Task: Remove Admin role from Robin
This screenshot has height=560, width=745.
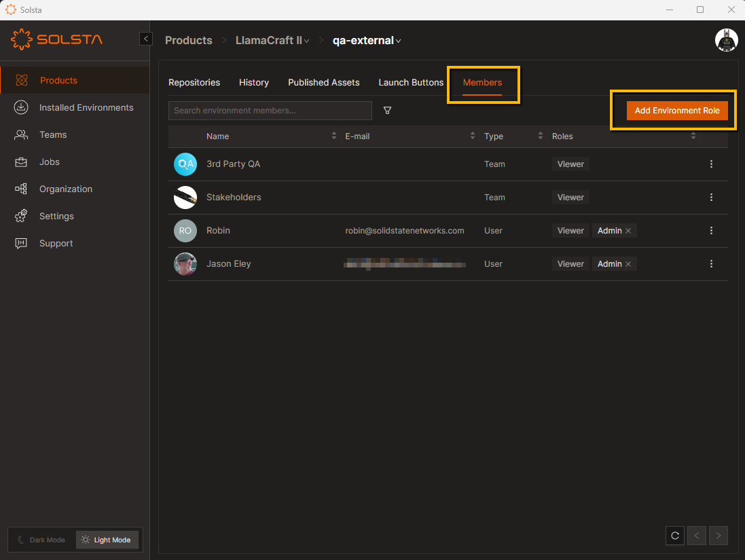Action: point(628,230)
